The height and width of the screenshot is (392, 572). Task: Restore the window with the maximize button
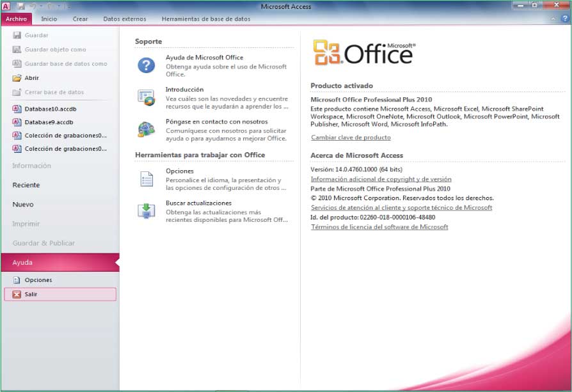(x=535, y=5)
